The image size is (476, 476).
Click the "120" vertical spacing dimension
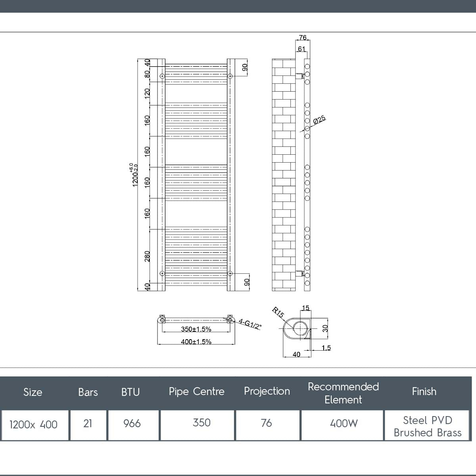147,94
